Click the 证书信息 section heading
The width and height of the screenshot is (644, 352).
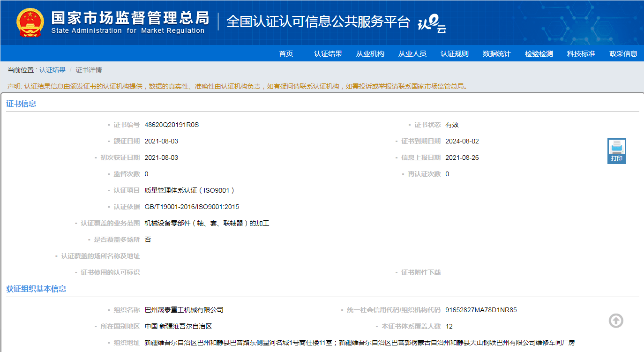[21, 104]
